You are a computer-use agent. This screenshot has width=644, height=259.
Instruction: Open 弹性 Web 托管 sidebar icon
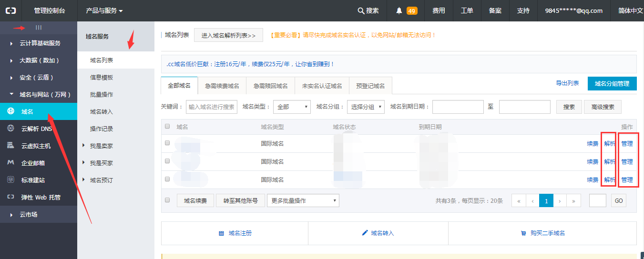tap(10, 197)
